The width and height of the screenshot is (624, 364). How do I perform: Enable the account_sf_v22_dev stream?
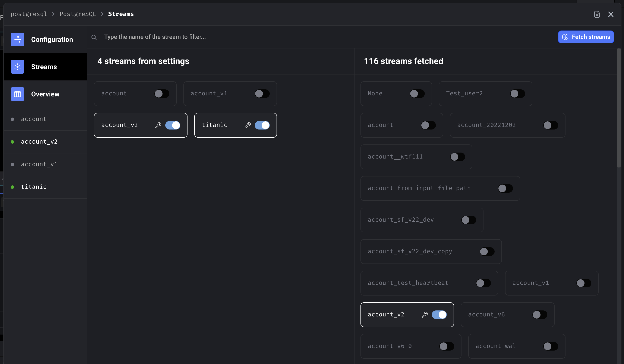(x=469, y=220)
